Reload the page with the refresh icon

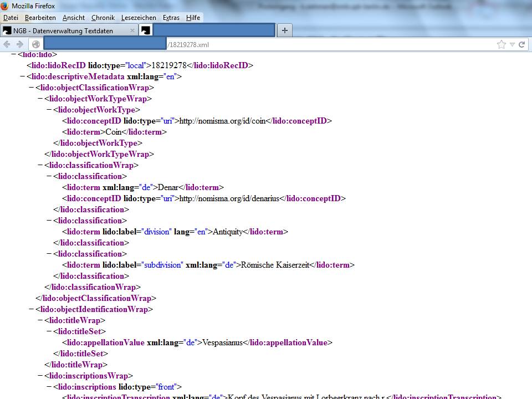pyautogui.click(x=522, y=44)
